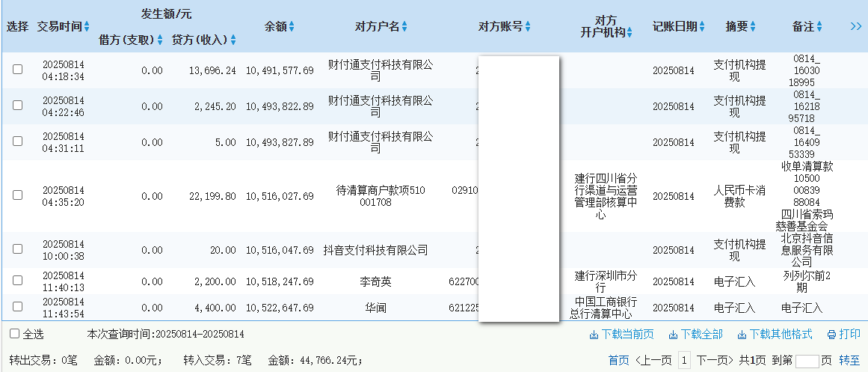Select row for 李奇英 transaction
Viewport: 868px width, 372px height.
18,281
